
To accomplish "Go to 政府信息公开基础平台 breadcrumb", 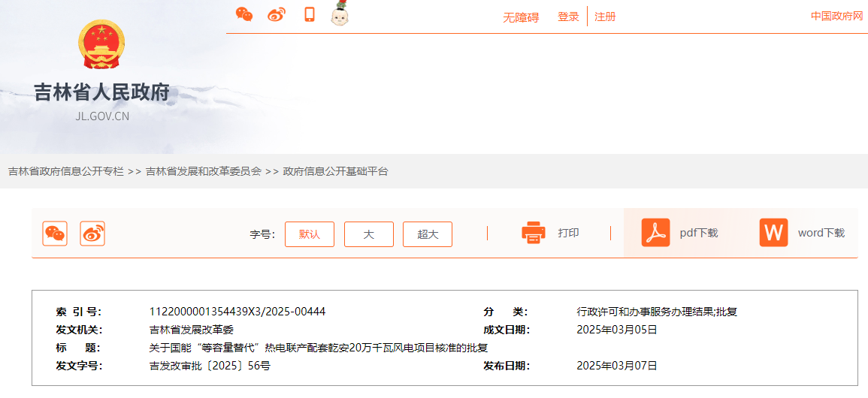I will tap(335, 171).
